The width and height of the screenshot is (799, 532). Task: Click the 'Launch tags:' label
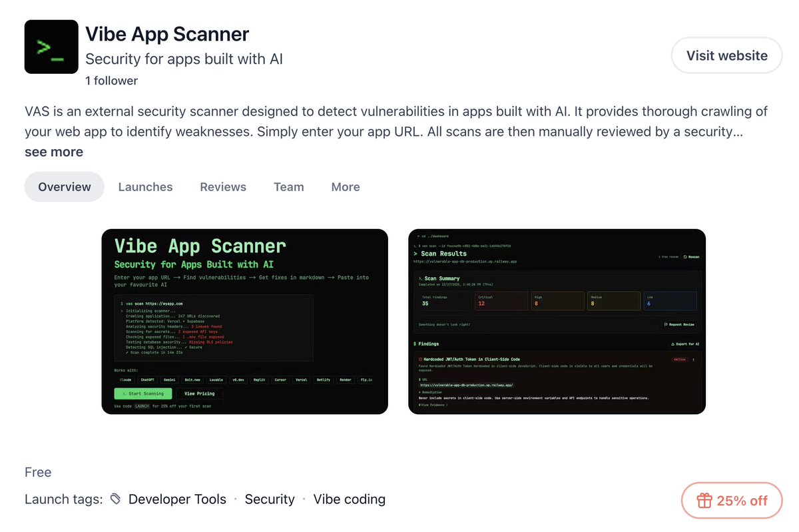pos(64,499)
